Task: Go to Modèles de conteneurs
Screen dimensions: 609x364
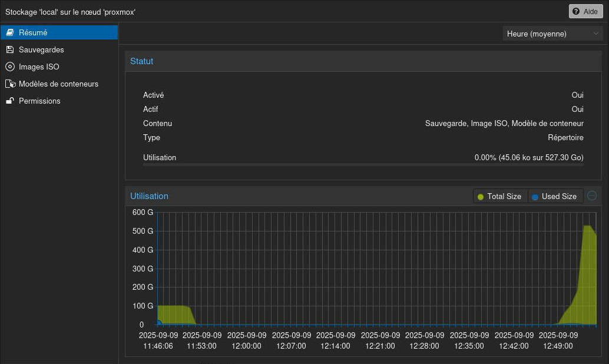Action: [58, 84]
